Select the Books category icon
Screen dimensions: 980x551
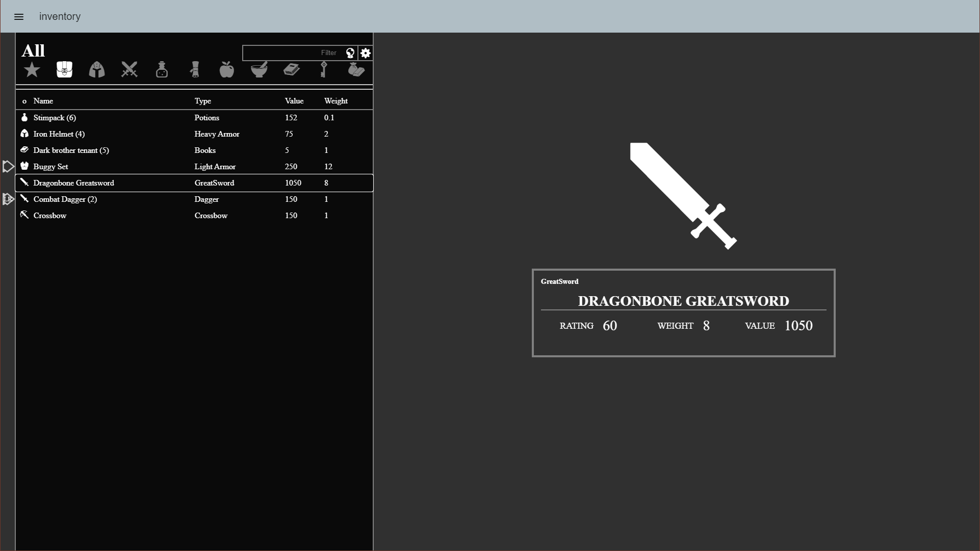tap(291, 70)
